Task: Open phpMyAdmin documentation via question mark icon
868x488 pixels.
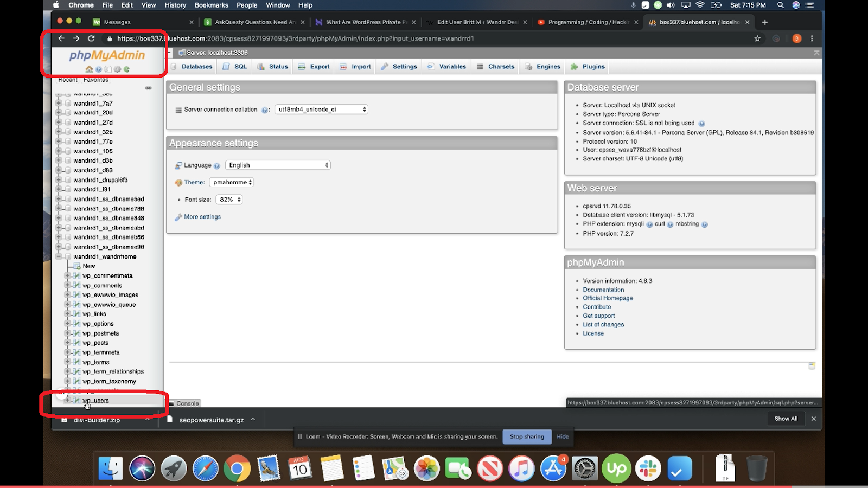Action: click(x=98, y=69)
